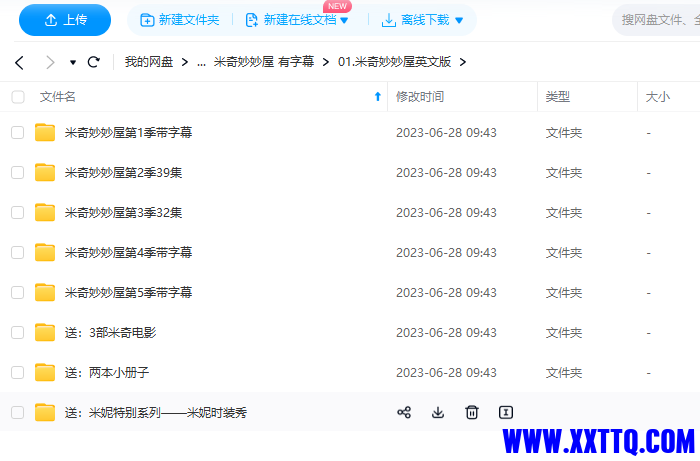Open folder name 送：3部米奇电影
Screen dimensions: 700x461
tap(111, 332)
